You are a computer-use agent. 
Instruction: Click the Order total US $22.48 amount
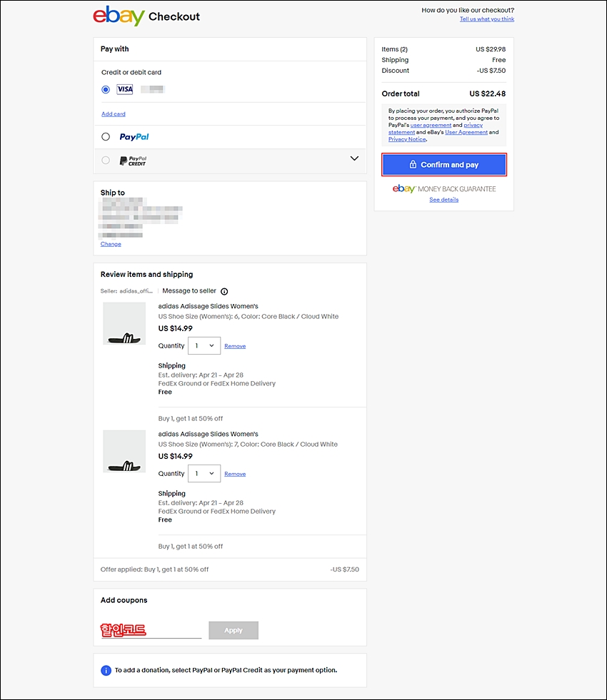487,93
